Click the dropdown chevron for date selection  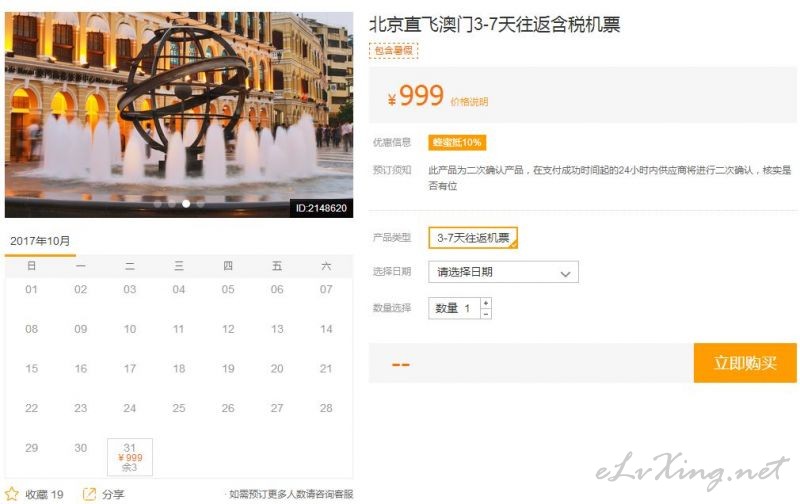coord(565,273)
